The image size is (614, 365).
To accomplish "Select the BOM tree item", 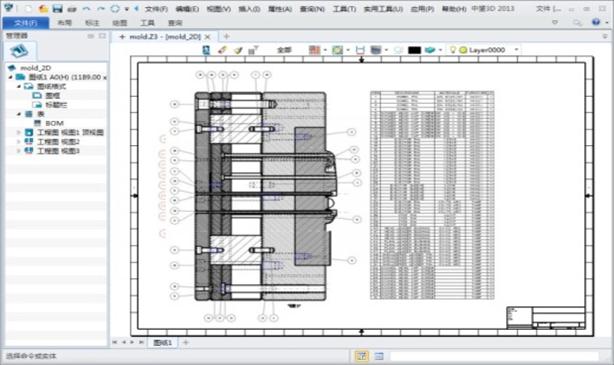I will [54, 123].
